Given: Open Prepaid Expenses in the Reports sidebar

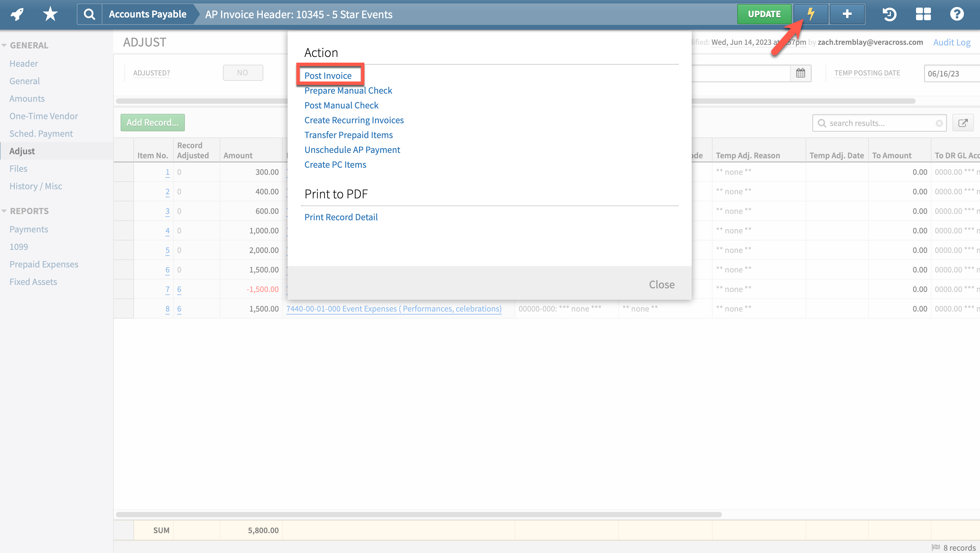Looking at the screenshot, I should pyautogui.click(x=44, y=264).
